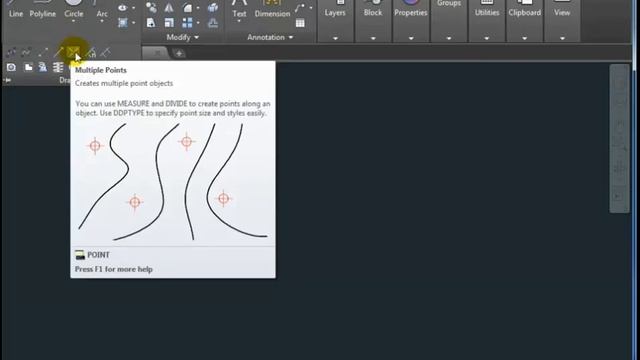Expand the Modify panel title

pos(182,37)
